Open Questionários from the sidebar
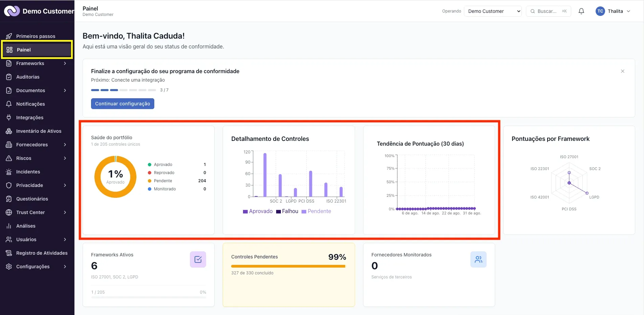Screen dimensions: 644x315 (37, 199)
